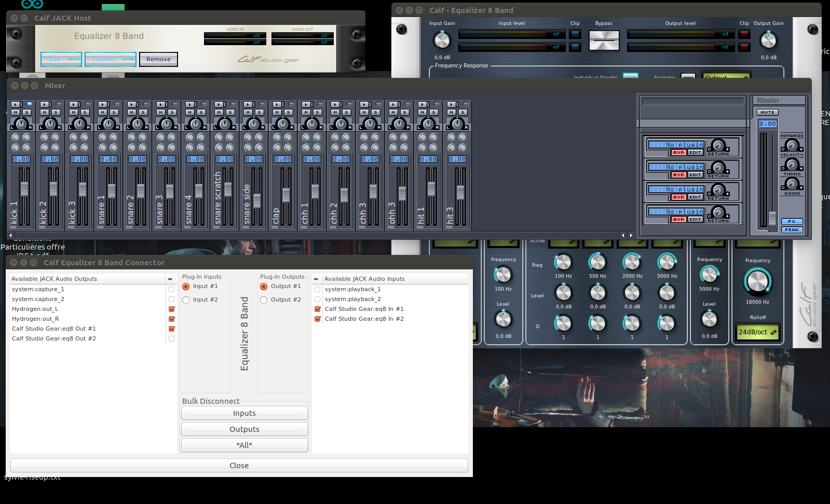Image resolution: width=830 pixels, height=504 pixels.
Task: Click the Remove button in Calf JACK Host
Action: (158, 59)
